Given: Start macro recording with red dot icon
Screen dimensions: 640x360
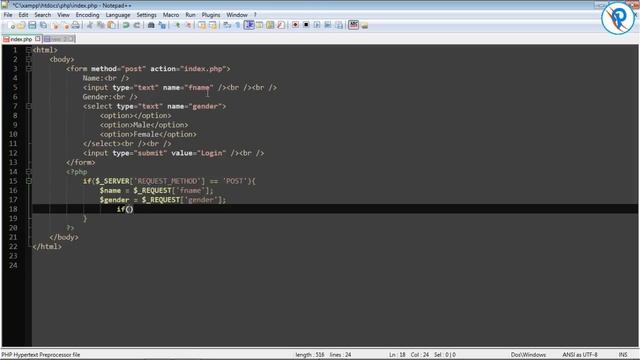Looking at the screenshot, I should (x=295, y=25).
